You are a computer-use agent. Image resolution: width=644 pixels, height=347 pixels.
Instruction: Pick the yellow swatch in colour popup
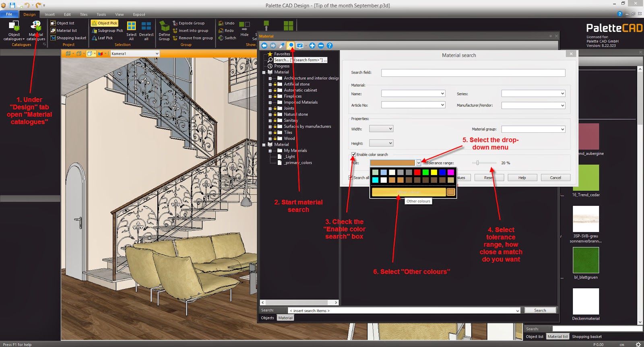tap(434, 172)
